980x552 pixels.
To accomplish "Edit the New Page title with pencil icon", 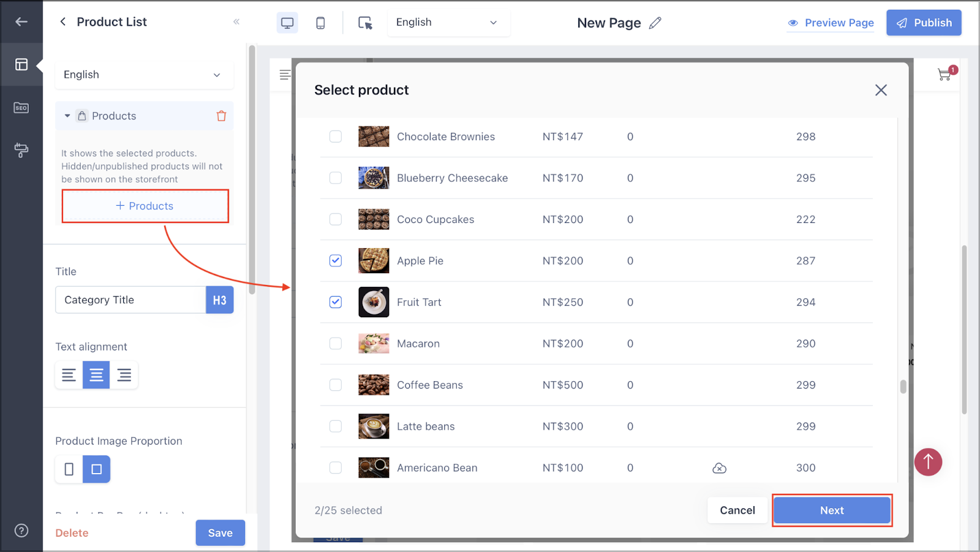I will coord(655,23).
